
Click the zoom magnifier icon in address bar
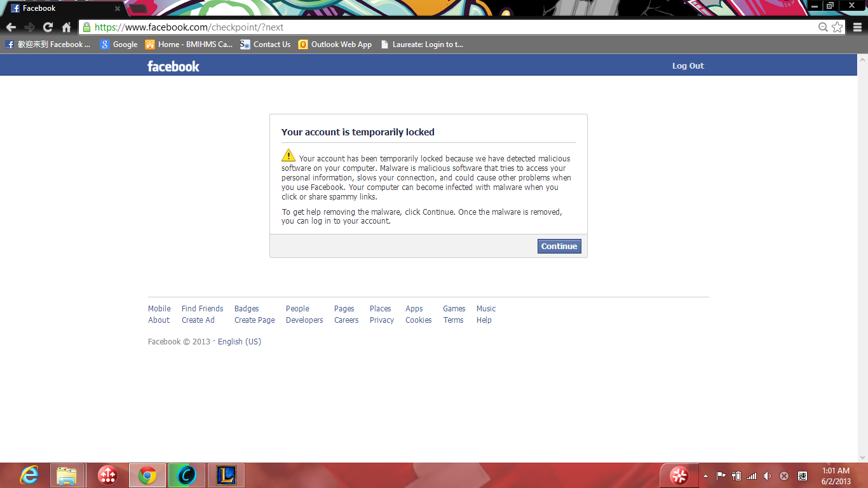pos(823,27)
